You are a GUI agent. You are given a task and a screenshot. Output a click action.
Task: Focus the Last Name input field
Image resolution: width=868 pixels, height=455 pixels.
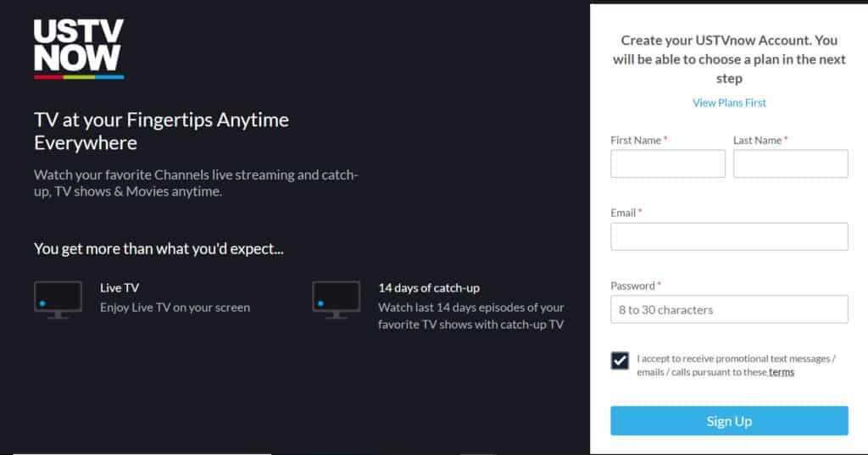pos(790,164)
